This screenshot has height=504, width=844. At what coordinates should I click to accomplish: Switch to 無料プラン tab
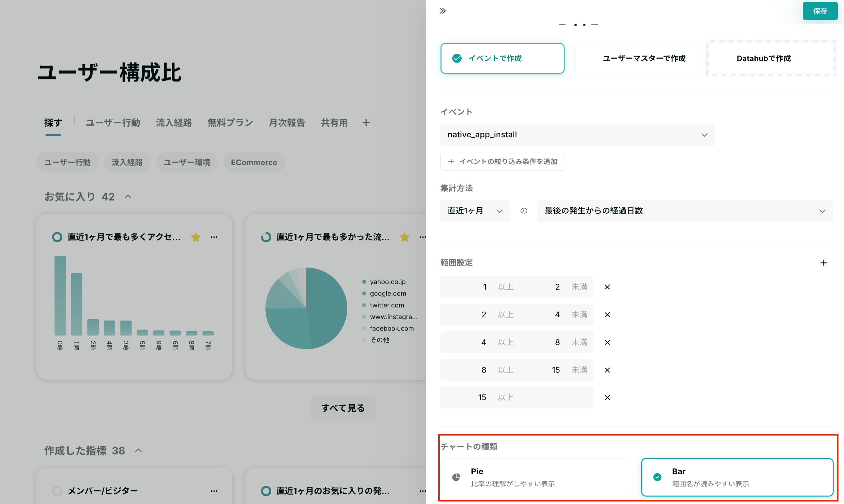(230, 123)
